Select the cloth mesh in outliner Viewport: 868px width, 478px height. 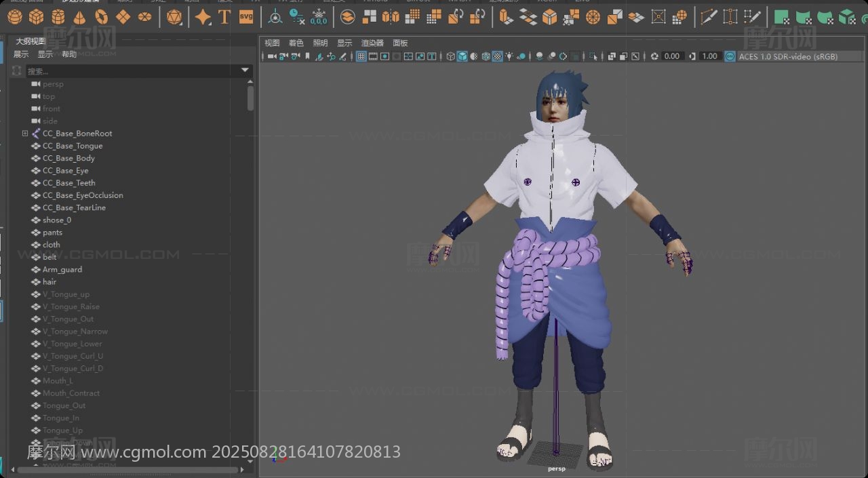pos(52,245)
